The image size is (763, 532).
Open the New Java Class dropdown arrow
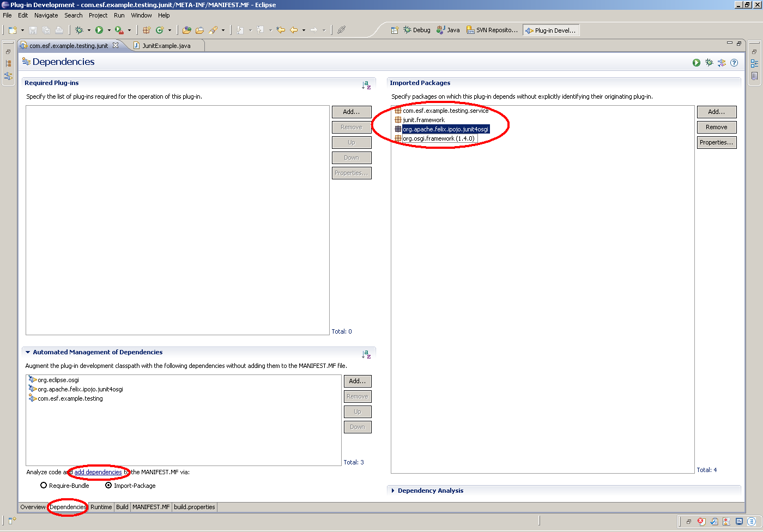coord(169,31)
